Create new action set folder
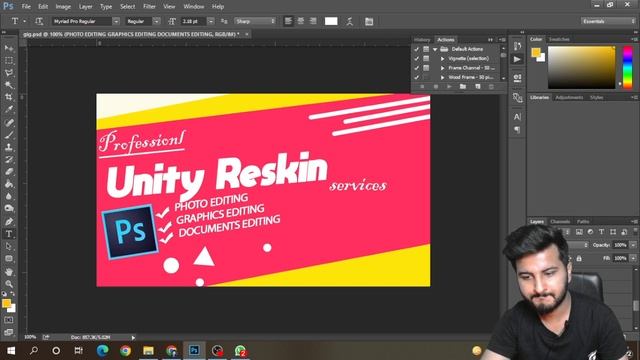The width and height of the screenshot is (640, 360). [463, 87]
